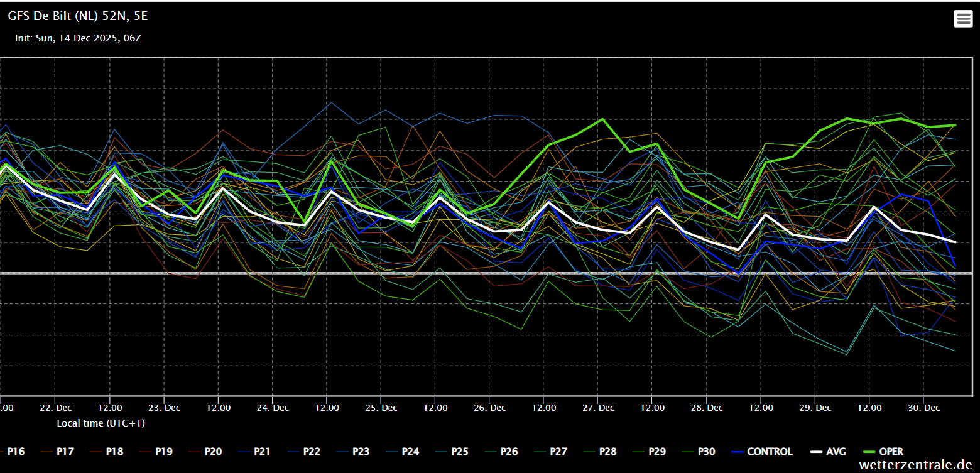Click the 22. Dec axis label
Viewport: 980px width, 473px height.
coord(55,408)
